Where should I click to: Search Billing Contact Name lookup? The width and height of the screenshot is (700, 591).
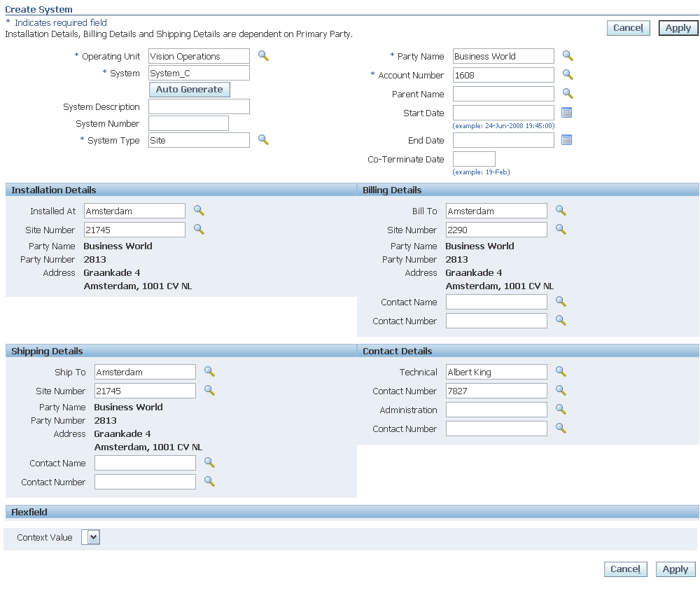pyautogui.click(x=561, y=302)
